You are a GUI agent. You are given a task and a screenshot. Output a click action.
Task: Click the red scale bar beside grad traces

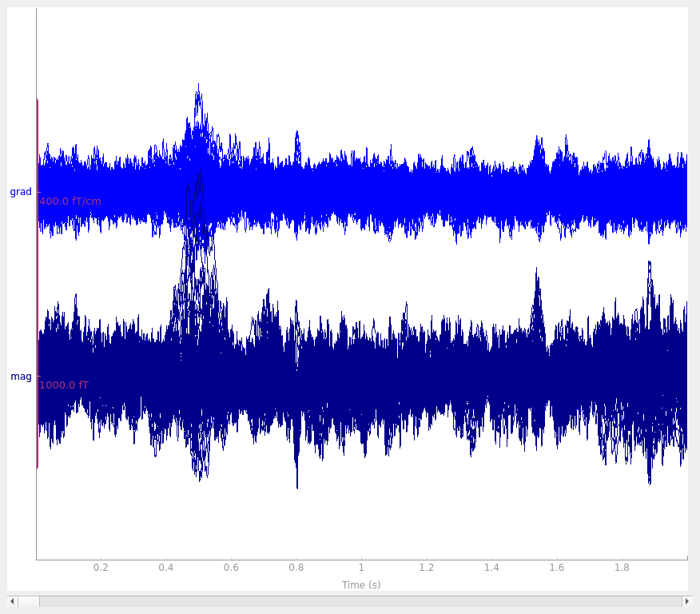coord(38,192)
